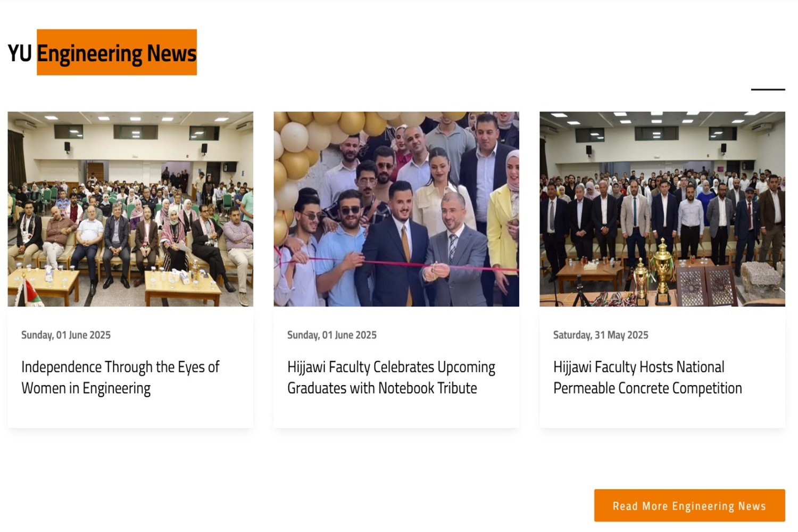Viewport: 798px width, 532px height.
Task: Click blank card area beneath the Women in Engineering title
Action: [x=130, y=413]
